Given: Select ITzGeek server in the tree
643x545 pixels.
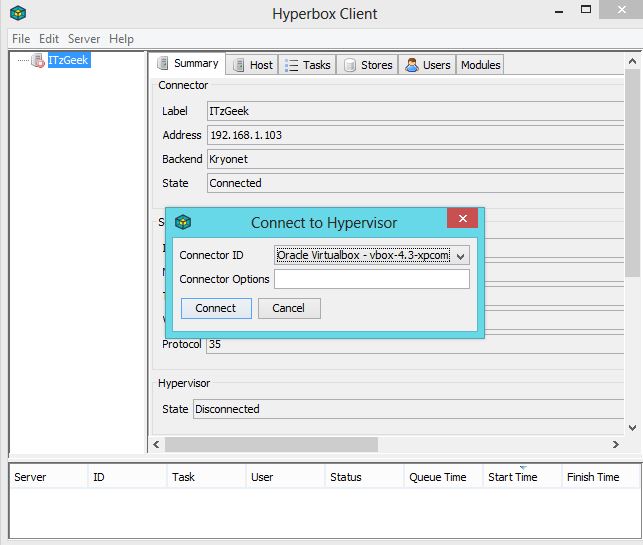Looking at the screenshot, I should (68, 60).
